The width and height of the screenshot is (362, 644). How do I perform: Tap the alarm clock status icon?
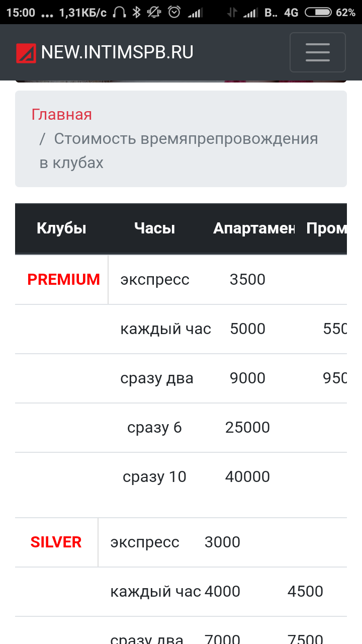pyautogui.click(x=174, y=12)
